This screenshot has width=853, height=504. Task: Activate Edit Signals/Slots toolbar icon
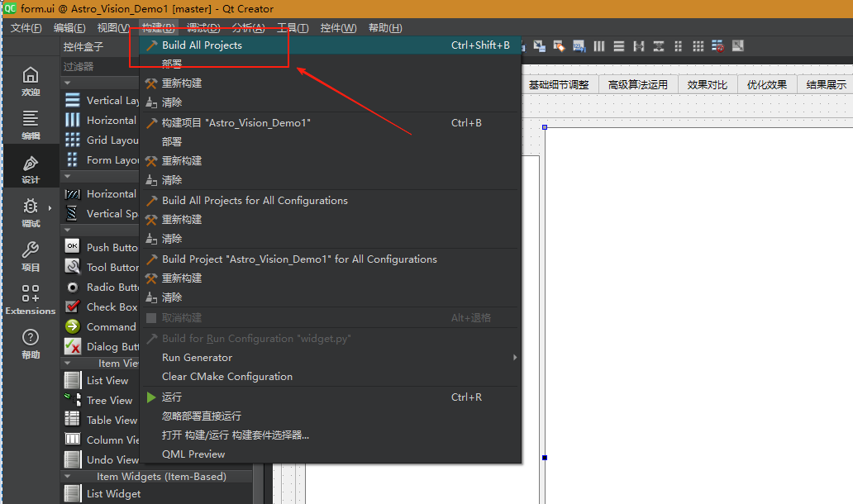click(539, 46)
